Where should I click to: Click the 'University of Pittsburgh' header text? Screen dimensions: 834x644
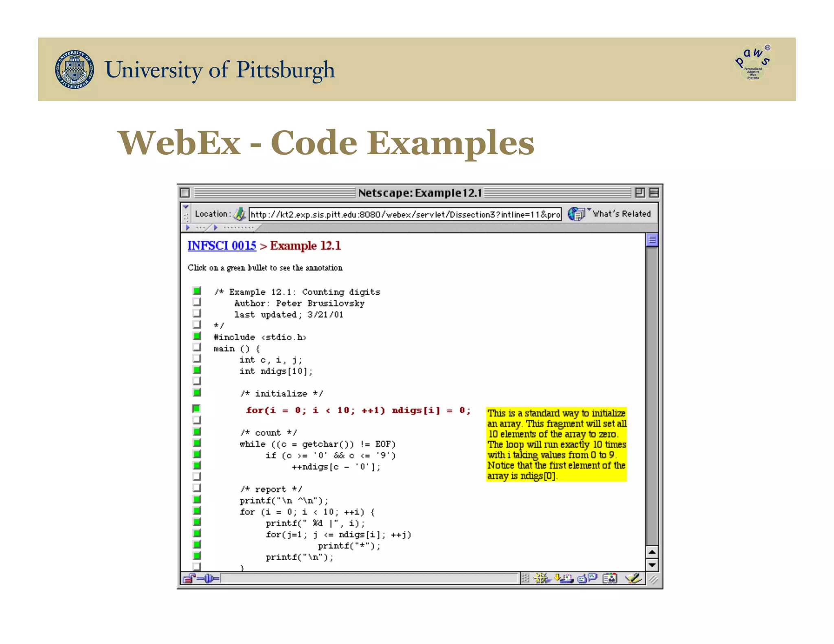click(220, 70)
